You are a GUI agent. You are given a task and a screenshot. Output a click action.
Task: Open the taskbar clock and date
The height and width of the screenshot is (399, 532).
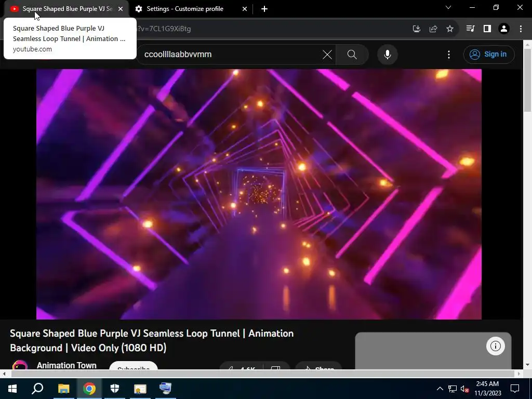(x=487, y=389)
